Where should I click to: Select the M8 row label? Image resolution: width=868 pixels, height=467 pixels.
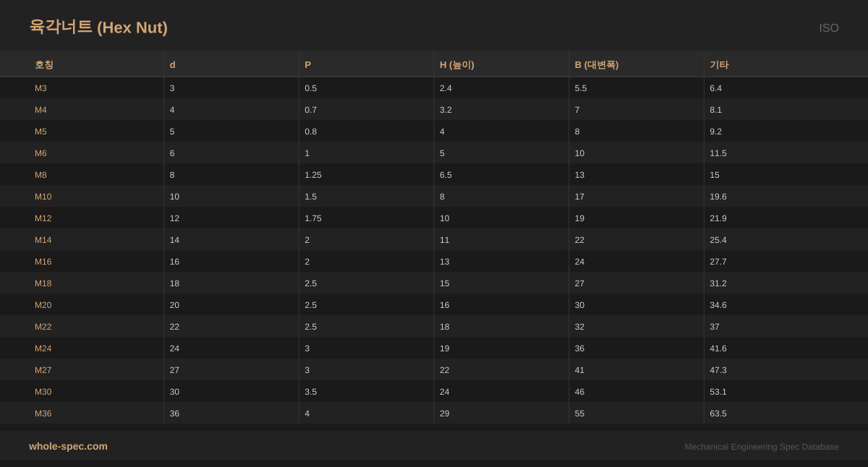[41, 175]
